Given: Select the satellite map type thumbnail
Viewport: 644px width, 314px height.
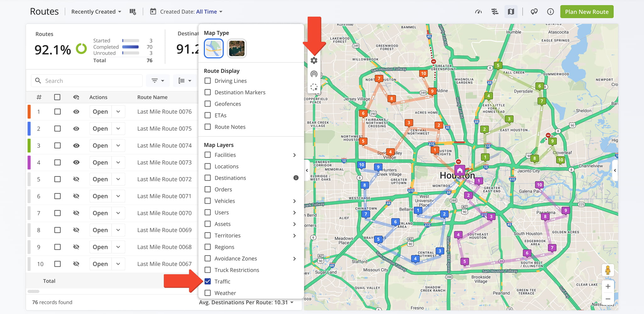Looking at the screenshot, I should click(x=237, y=48).
